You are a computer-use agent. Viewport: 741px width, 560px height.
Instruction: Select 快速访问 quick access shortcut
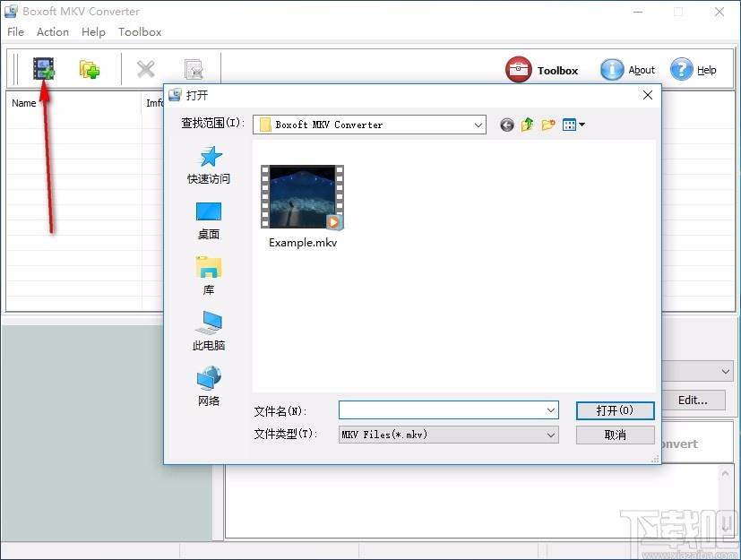coord(209,165)
